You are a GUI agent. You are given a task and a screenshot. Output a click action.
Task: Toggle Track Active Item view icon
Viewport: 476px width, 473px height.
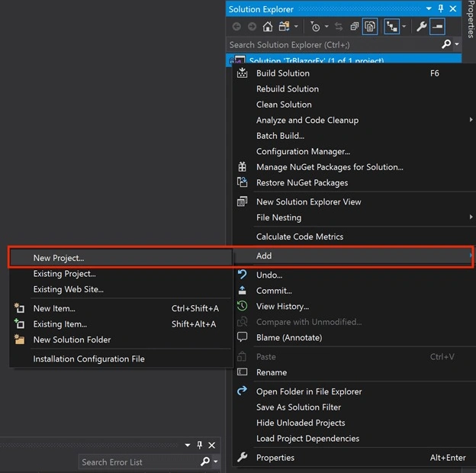tap(391, 27)
